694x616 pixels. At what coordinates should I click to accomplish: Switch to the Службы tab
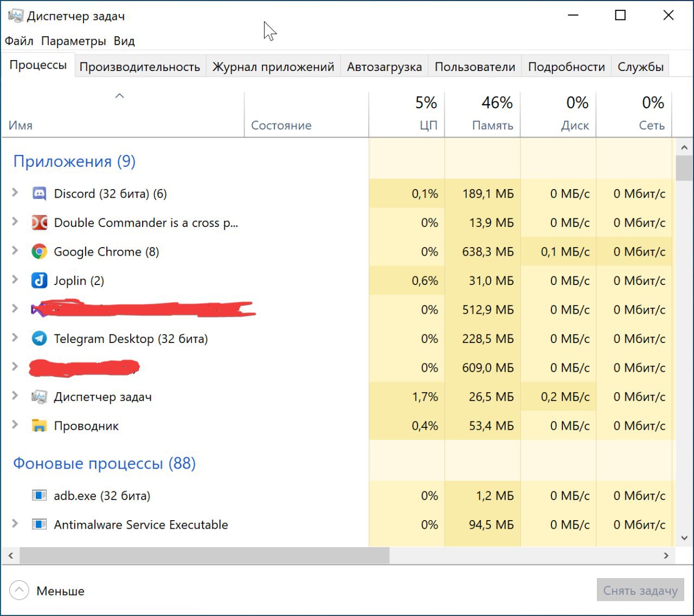coord(640,67)
